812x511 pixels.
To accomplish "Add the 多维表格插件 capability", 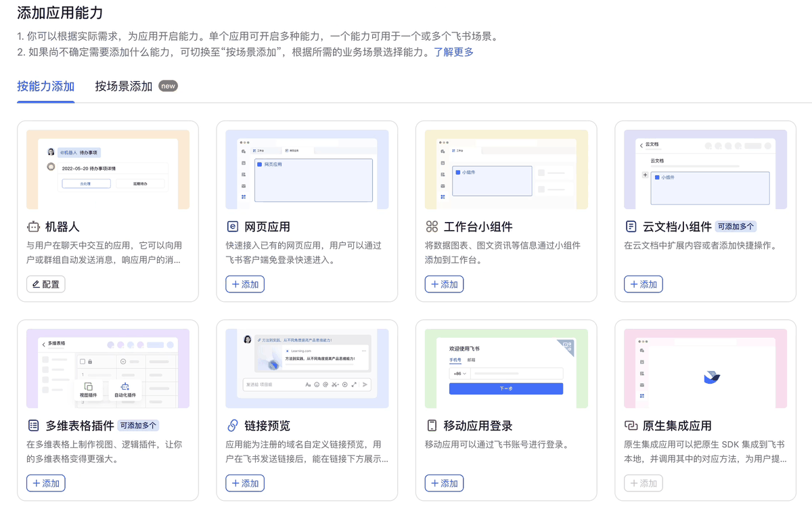I will [x=46, y=483].
